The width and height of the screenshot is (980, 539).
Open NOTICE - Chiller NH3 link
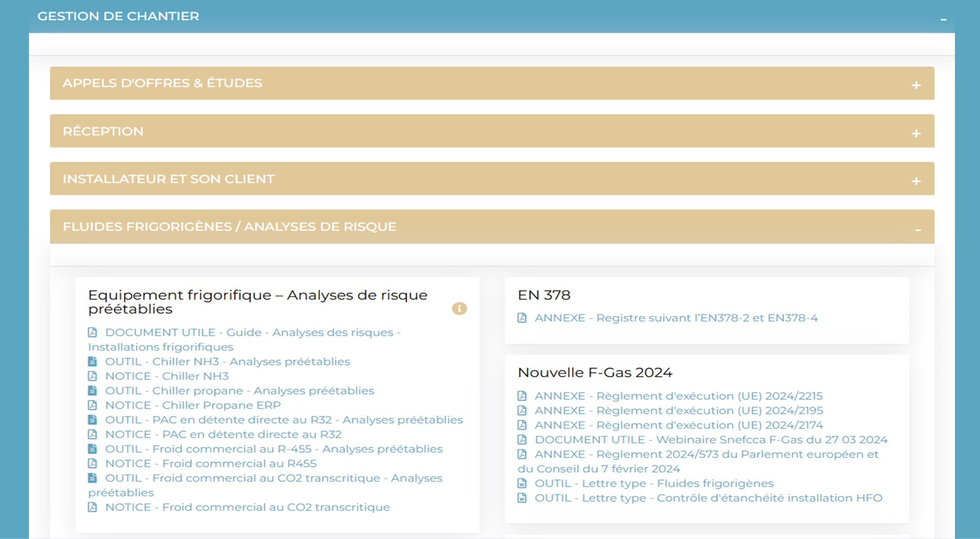pos(167,376)
